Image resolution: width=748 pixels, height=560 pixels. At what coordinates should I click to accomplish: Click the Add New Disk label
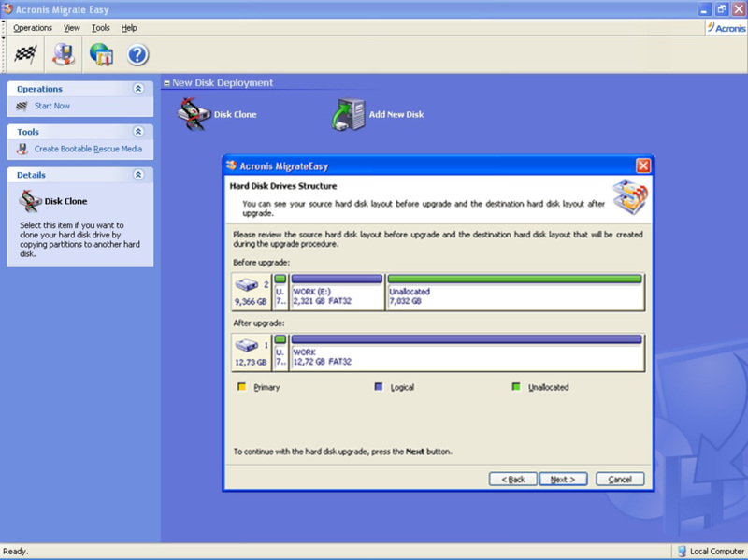tap(396, 114)
